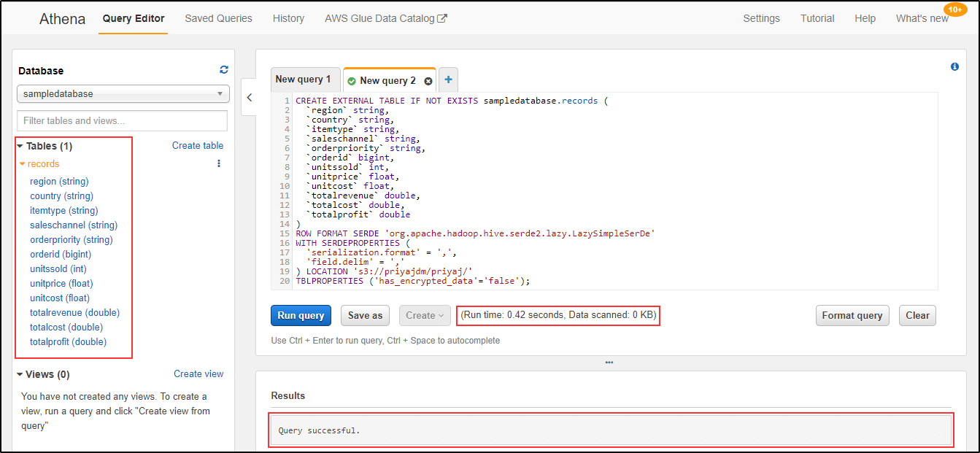The image size is (980, 453).
Task: Collapse the left database panel arrow
Action: point(250,98)
